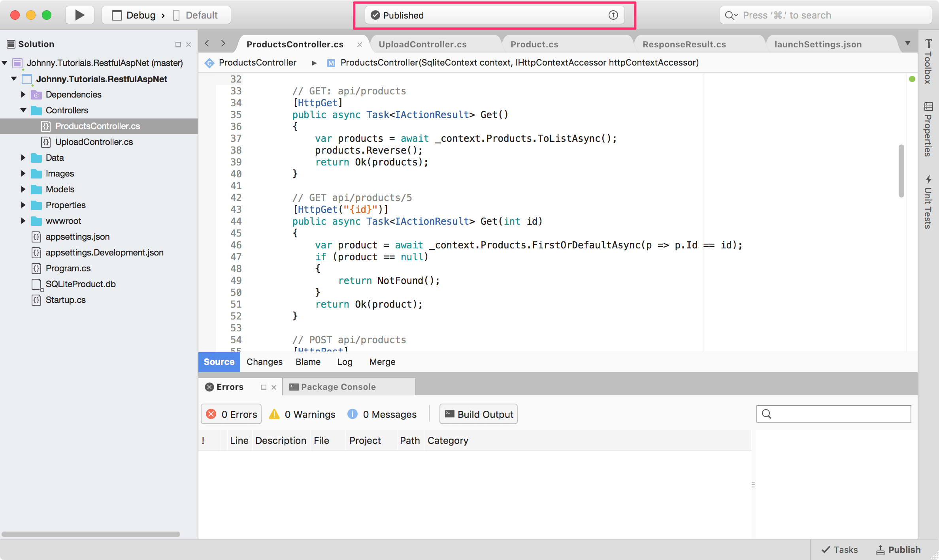The image size is (939, 560).
Task: Open the Package Console pad tab
Action: [x=349, y=387]
